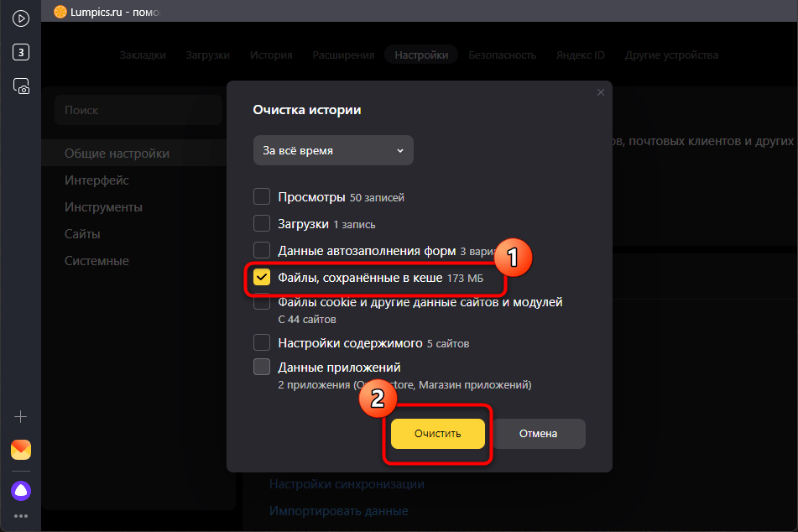The image size is (798, 532).
Task: Open the Расширения tab
Action: click(x=343, y=55)
